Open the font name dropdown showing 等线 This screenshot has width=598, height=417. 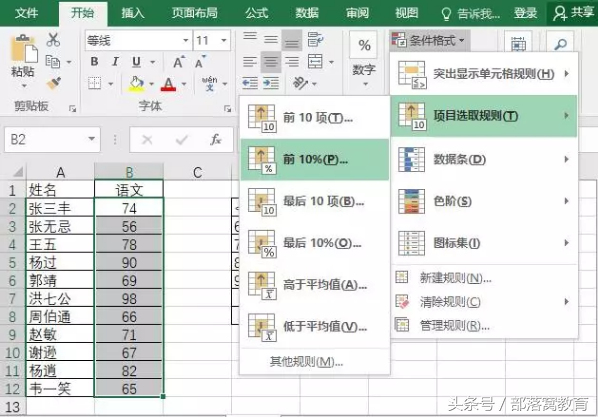(x=185, y=40)
